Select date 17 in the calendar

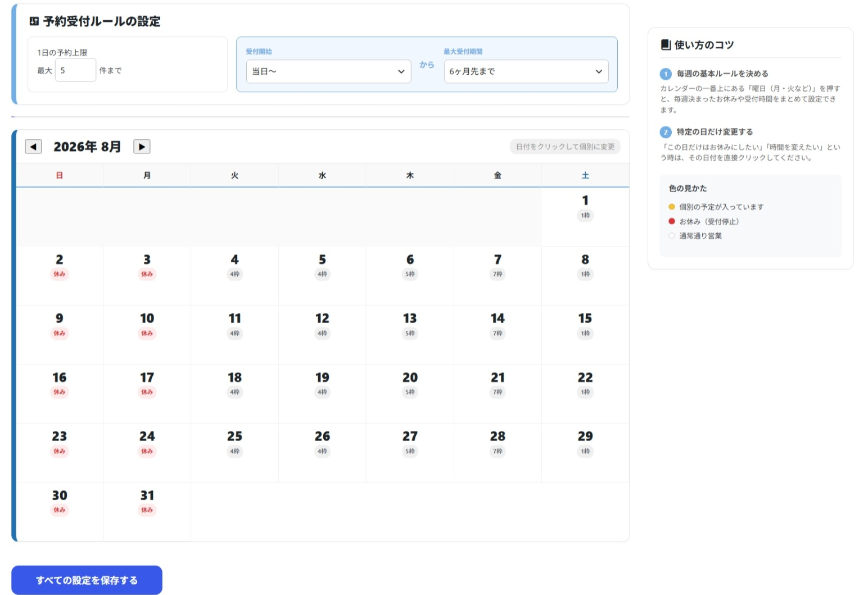(147, 394)
